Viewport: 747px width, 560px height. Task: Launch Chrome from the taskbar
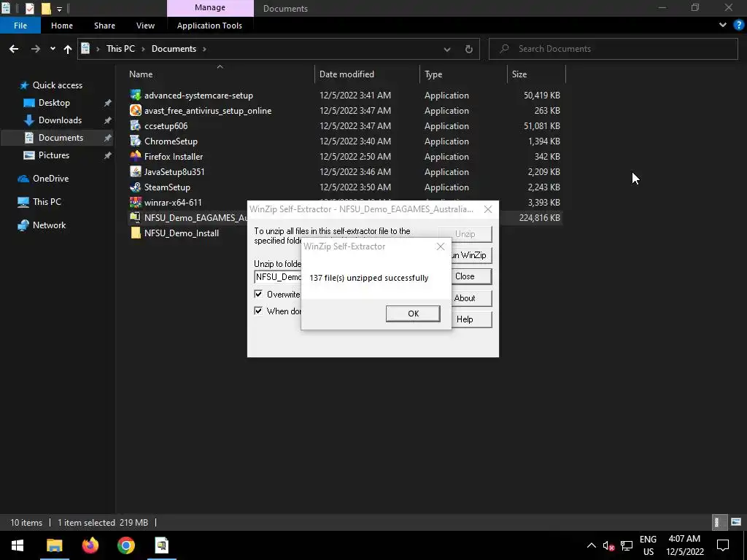pyautogui.click(x=126, y=545)
